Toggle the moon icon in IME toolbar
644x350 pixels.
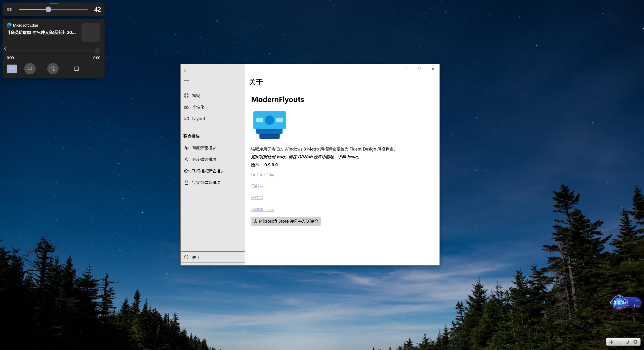click(627, 342)
